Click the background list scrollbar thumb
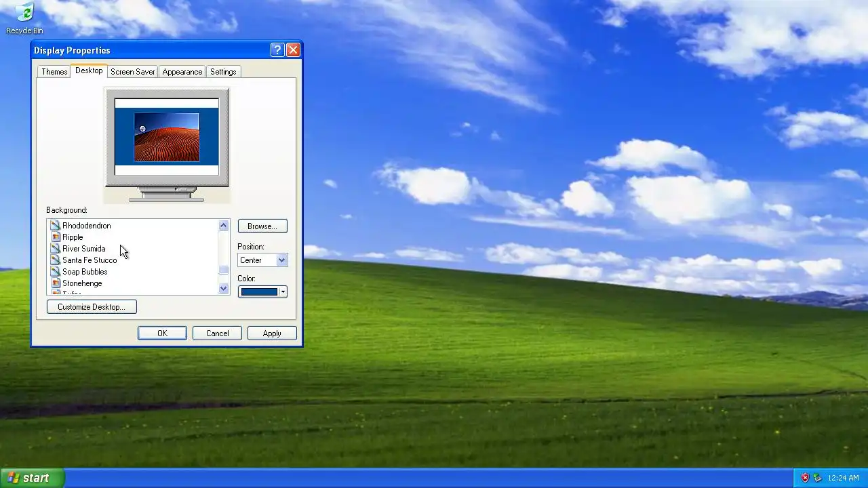 [x=224, y=270]
